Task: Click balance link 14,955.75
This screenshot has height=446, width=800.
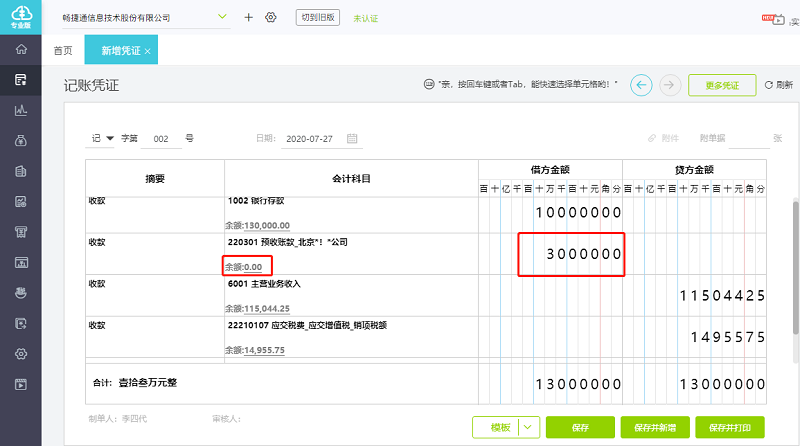Action: (x=264, y=350)
